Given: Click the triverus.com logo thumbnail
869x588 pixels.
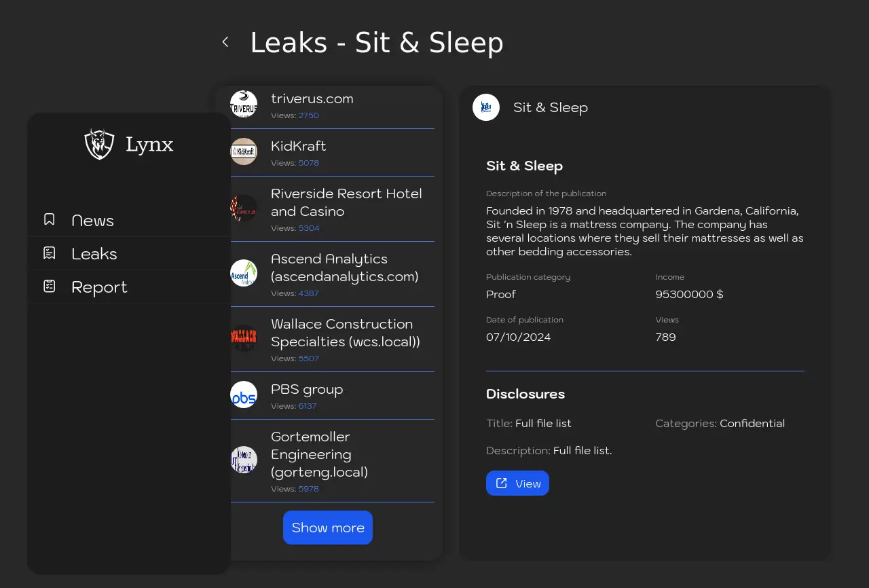Looking at the screenshot, I should [x=244, y=105].
